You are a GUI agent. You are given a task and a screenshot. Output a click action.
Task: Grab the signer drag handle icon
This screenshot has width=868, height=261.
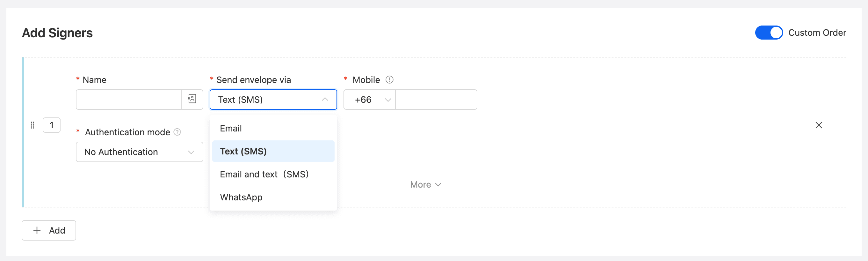click(33, 125)
